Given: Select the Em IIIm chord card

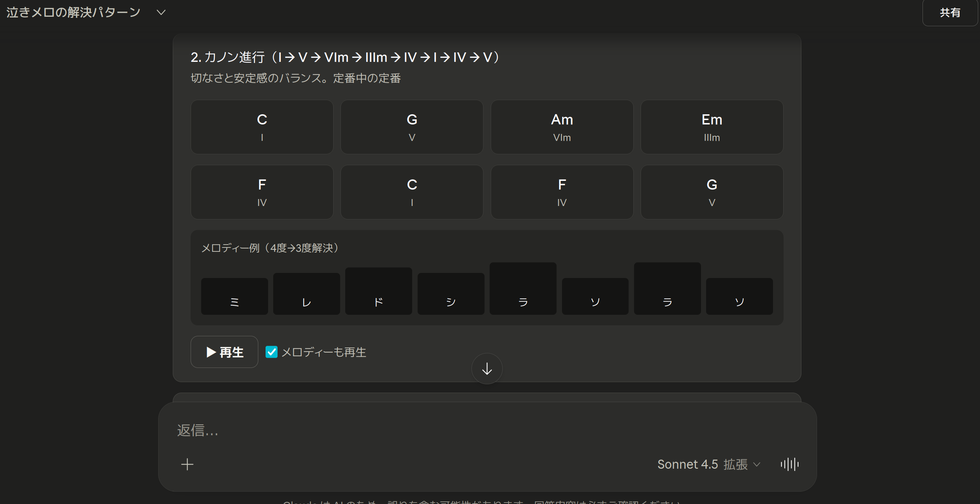Looking at the screenshot, I should 712,127.
